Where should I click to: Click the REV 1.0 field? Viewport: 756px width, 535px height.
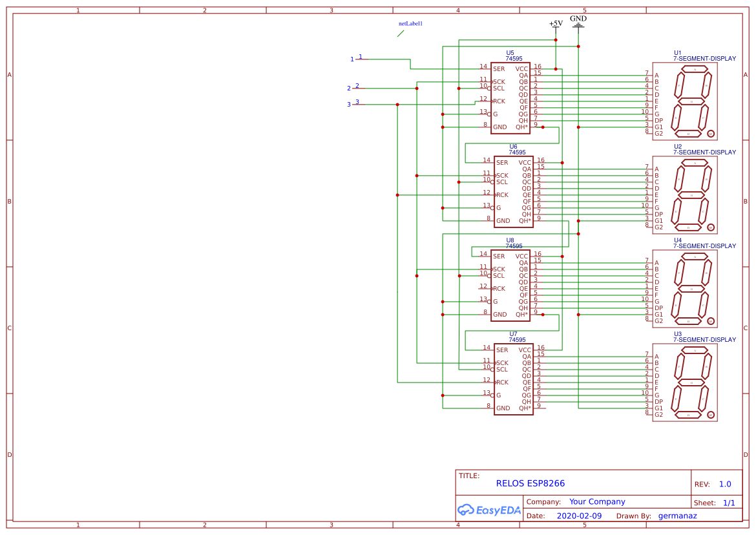coord(724,484)
